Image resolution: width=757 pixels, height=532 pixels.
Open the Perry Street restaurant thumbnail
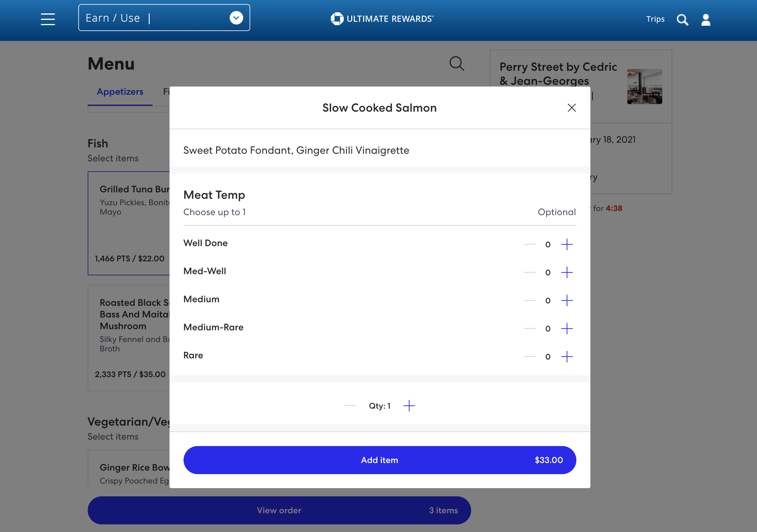coord(644,87)
